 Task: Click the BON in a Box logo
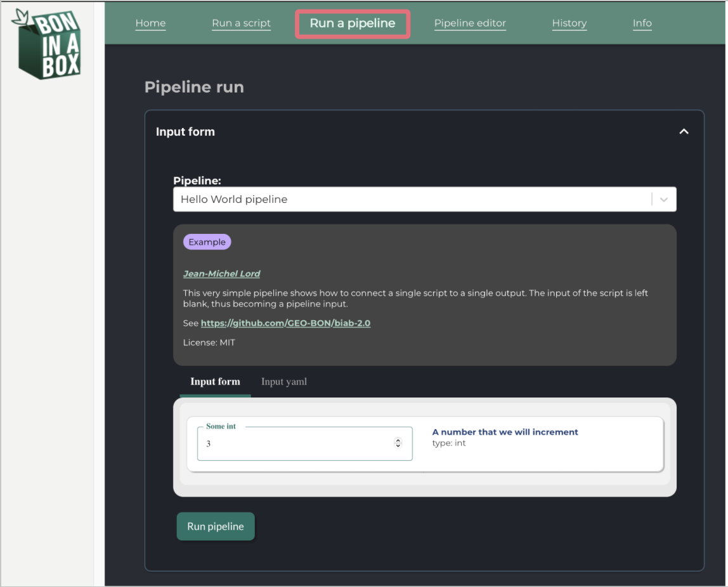pyautogui.click(x=46, y=44)
